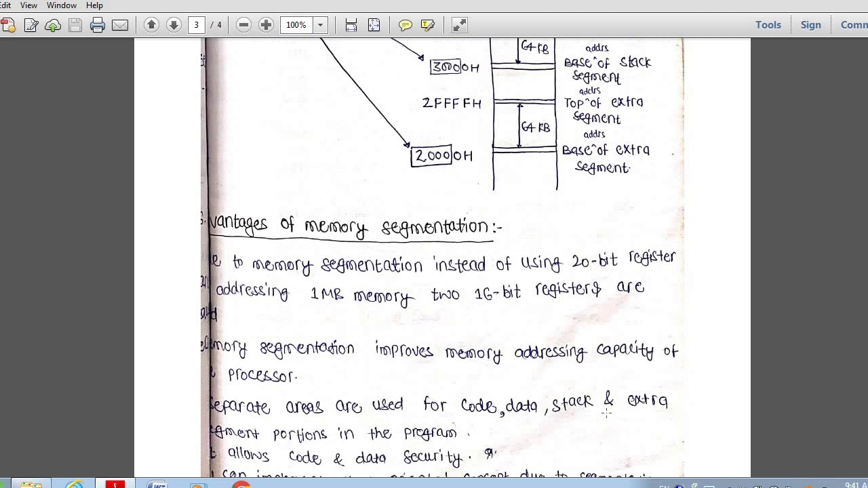Select the fit width scrolling icon
Viewport: 868px width, 488px height.
(351, 25)
